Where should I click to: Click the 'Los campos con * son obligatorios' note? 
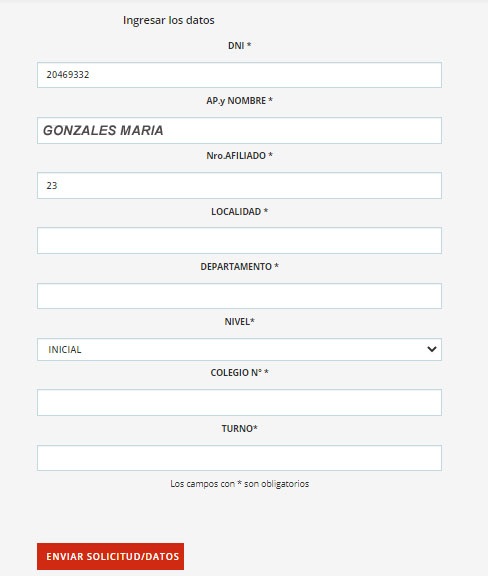pyautogui.click(x=239, y=484)
